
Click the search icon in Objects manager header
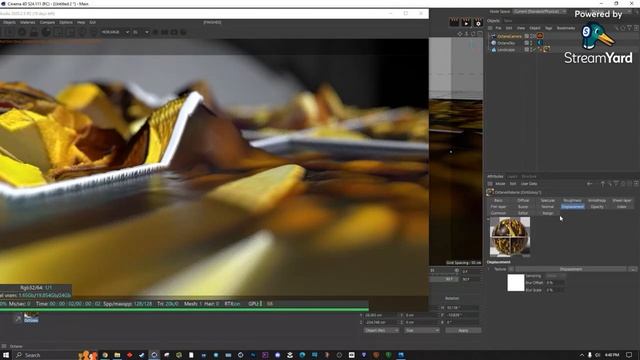[617, 28]
